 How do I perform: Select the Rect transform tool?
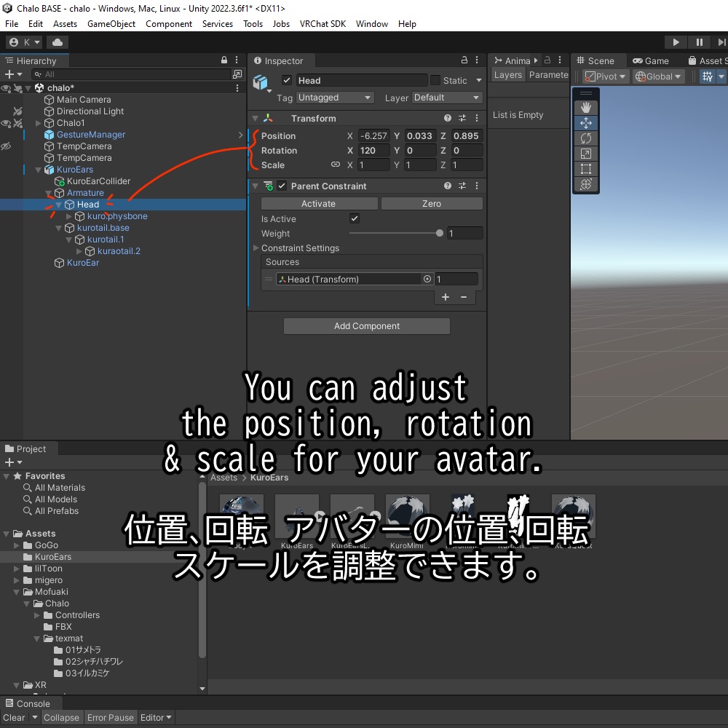click(586, 168)
